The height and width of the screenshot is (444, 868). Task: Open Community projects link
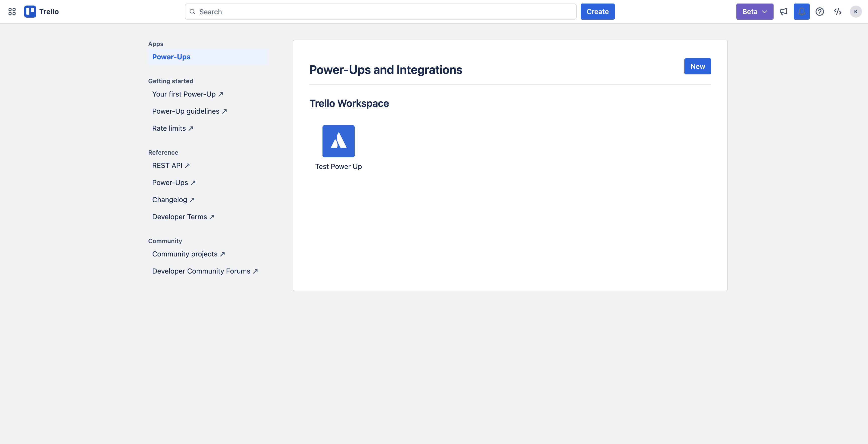point(188,254)
